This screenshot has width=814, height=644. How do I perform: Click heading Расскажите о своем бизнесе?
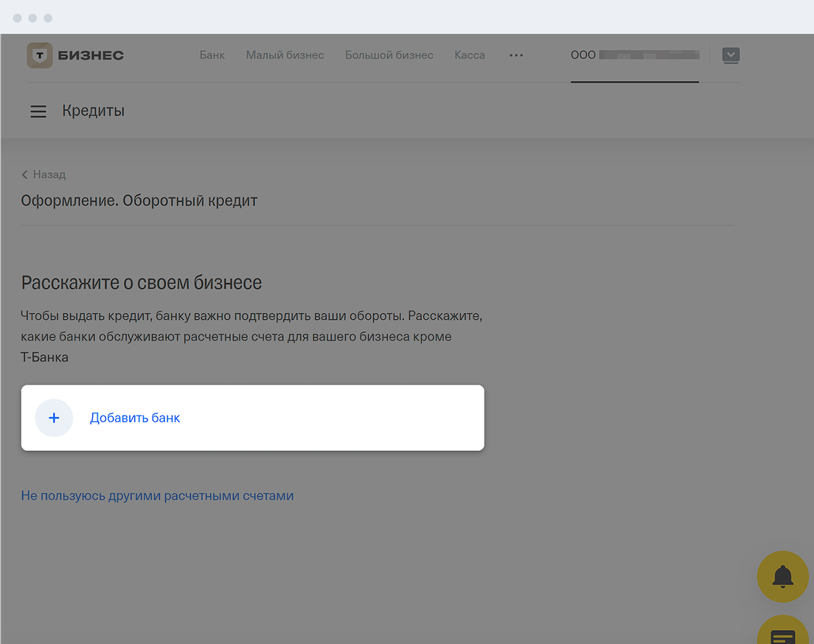point(142,283)
